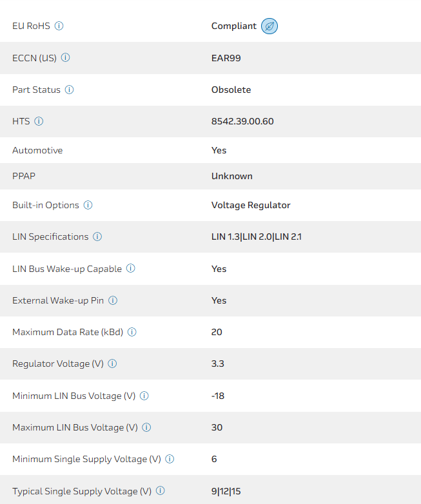Click the info icon beside EU RoHS

coord(59,26)
